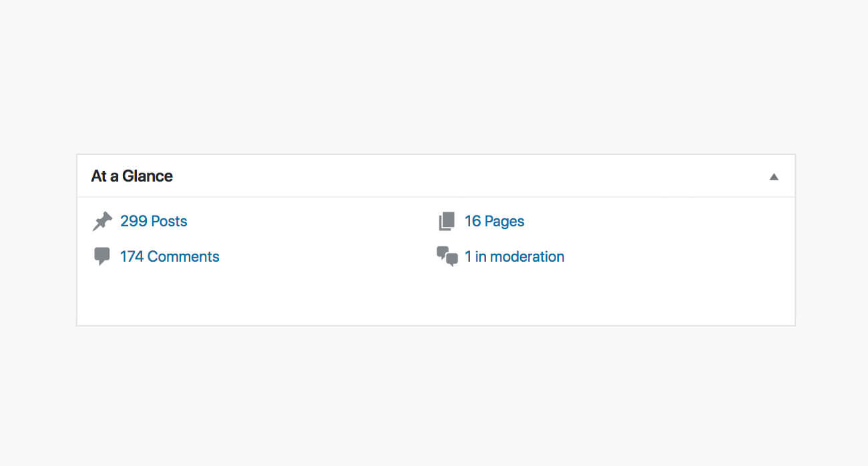Open the 1 in moderation link
868x466 pixels.
pyautogui.click(x=514, y=257)
